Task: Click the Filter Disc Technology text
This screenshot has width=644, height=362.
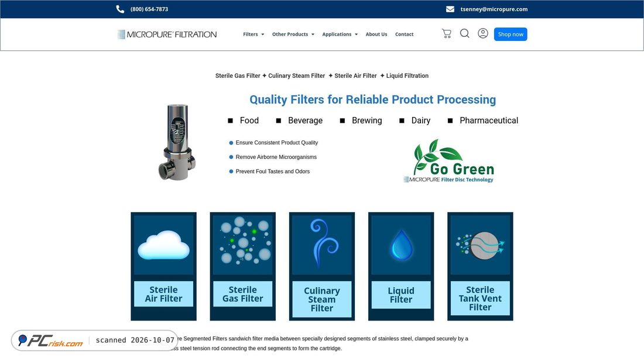Action: (x=467, y=180)
